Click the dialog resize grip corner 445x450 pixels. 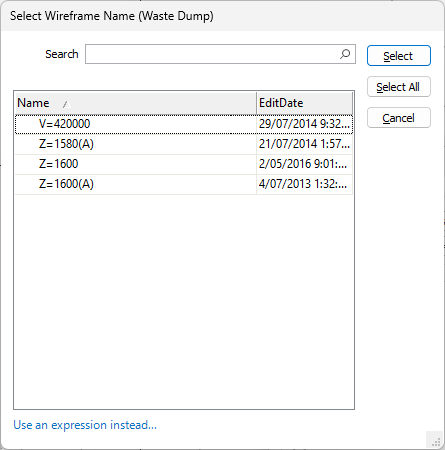(x=435, y=441)
